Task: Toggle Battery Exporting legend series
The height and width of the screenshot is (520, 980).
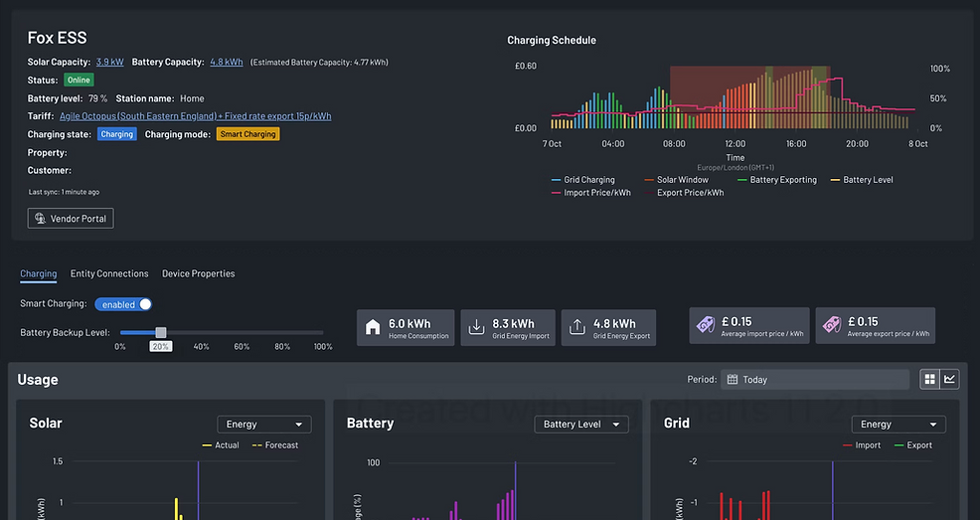Action: point(777,180)
